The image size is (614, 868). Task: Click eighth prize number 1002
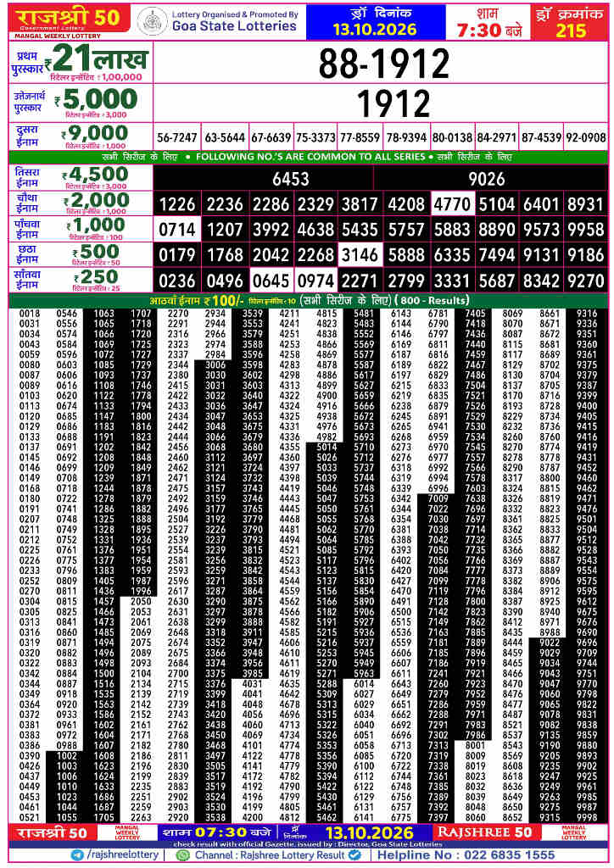[x=67, y=756]
